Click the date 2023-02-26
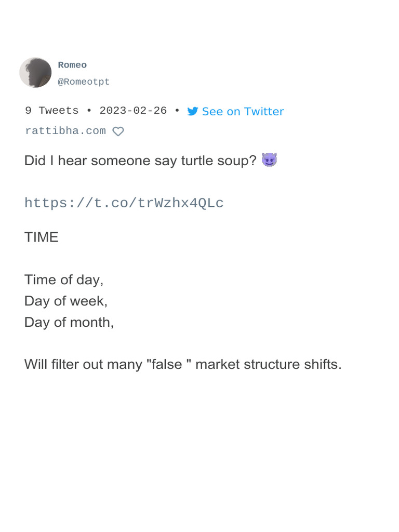Viewport: 399px width, 532px height. click(133, 111)
